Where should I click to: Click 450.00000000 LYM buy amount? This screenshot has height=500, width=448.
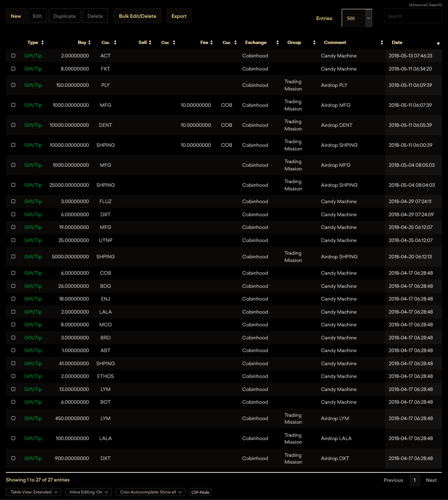[x=72, y=418]
